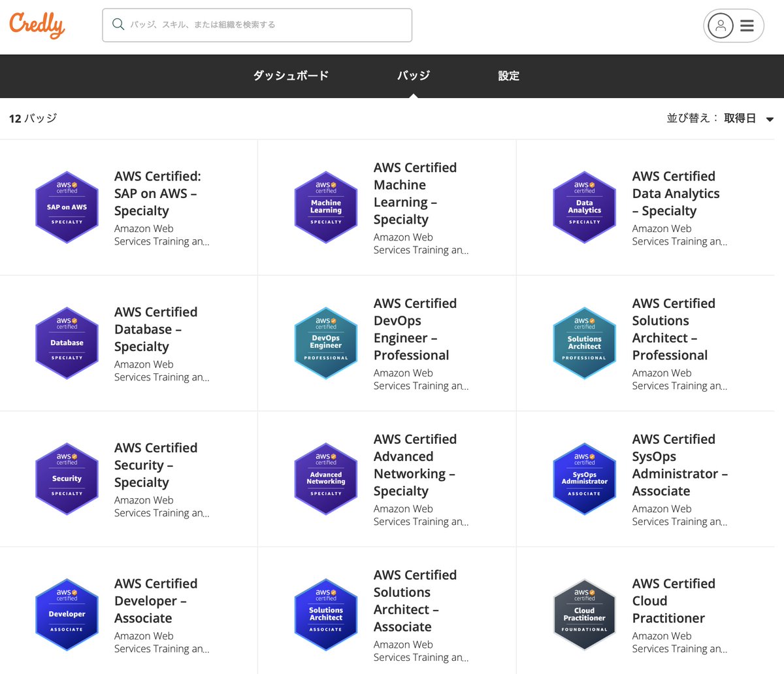Viewport: 784px width, 674px height.
Task: Click issuer text under Security Specialty badge
Action: (162, 507)
